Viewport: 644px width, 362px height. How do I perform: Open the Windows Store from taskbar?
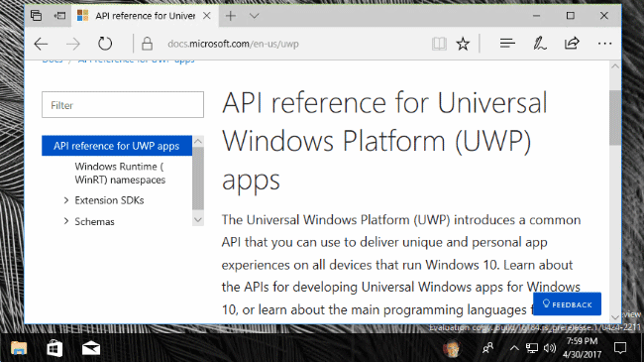point(54,348)
